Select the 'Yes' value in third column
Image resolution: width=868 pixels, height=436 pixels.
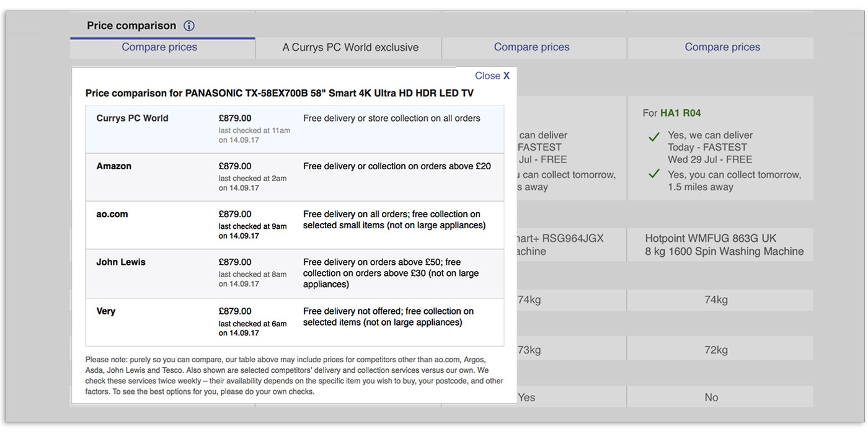pyautogui.click(x=526, y=398)
